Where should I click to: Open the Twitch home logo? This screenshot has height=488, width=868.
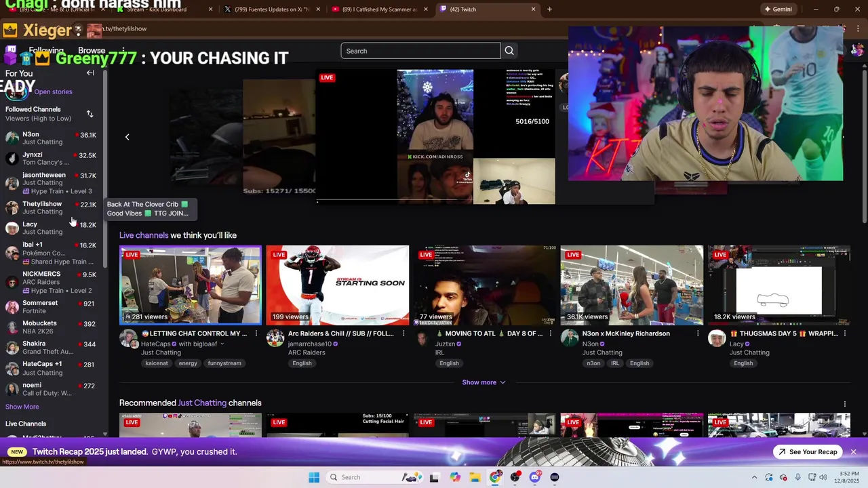tap(11, 51)
